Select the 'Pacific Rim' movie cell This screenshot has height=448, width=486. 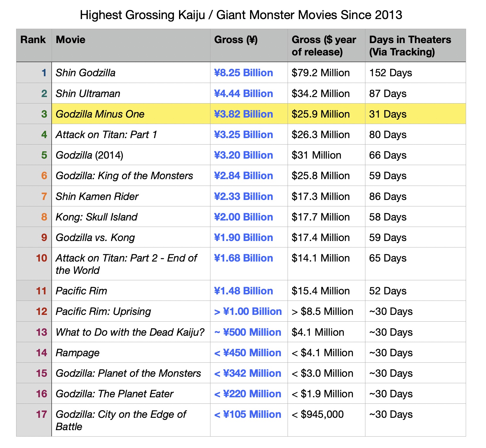131,291
